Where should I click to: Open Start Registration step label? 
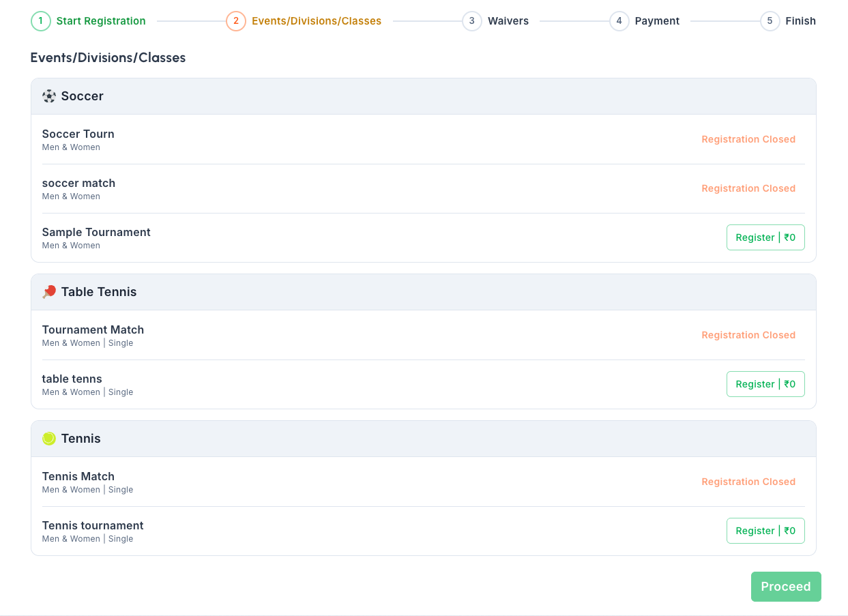[101, 21]
